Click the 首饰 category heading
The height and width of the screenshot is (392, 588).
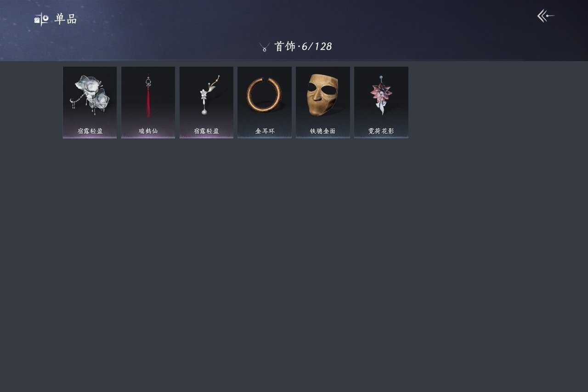coord(285,46)
